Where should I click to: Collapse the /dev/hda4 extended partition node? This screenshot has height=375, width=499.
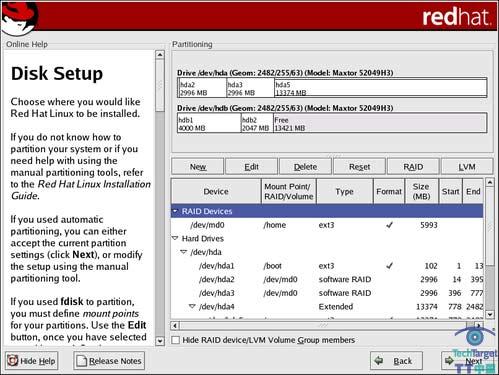[192, 306]
